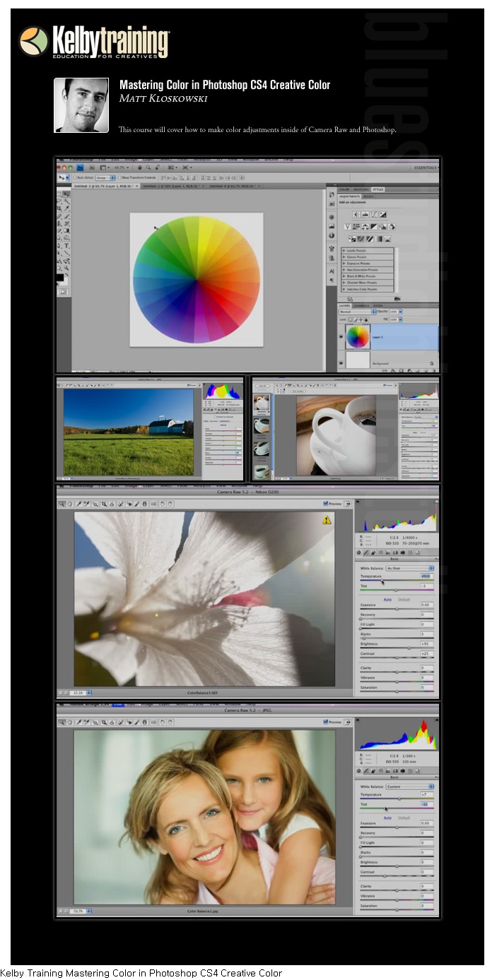Add a Curves adjustment from Adjustments panel

374,215
